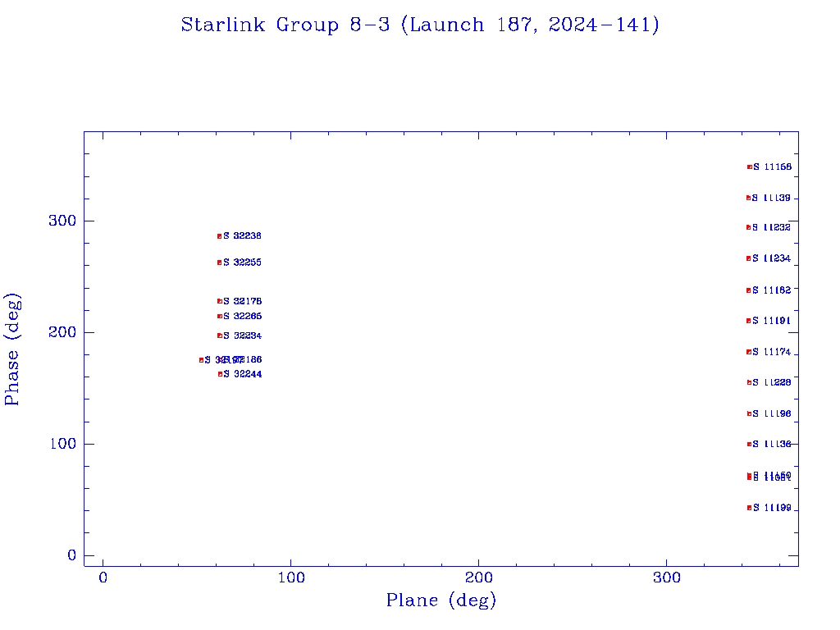This screenshot has height=630, width=840.
Task: Select data point labeled 'S 11199'
Action: 750,508
